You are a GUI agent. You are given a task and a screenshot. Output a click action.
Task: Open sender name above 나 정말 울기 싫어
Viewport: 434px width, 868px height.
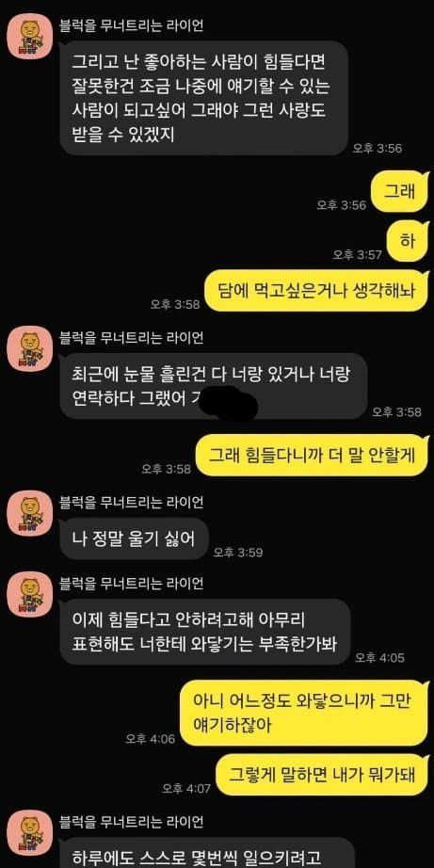(131, 502)
